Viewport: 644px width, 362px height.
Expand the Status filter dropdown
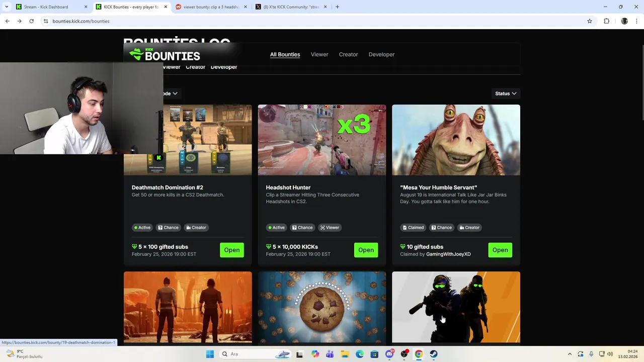coord(506,94)
